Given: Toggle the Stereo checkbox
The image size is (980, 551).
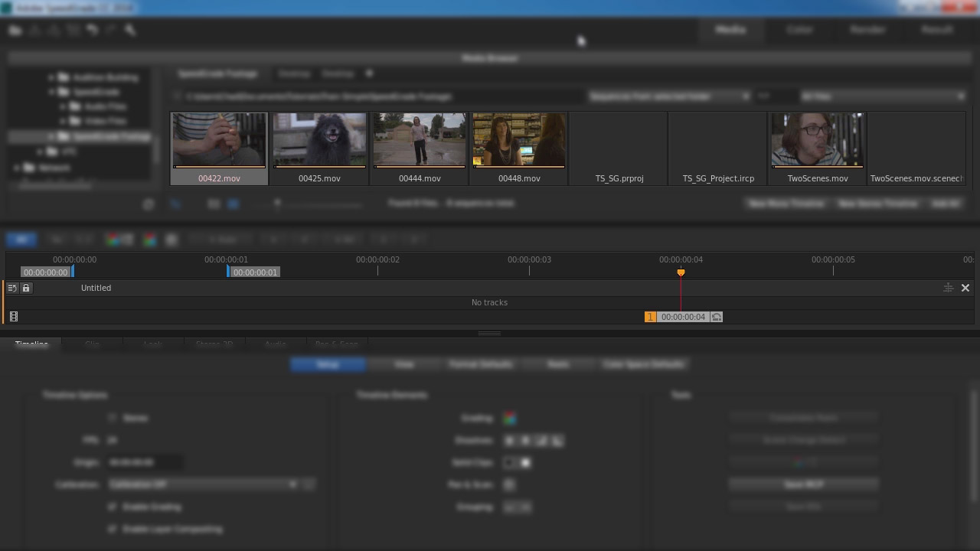Looking at the screenshot, I should click(113, 419).
